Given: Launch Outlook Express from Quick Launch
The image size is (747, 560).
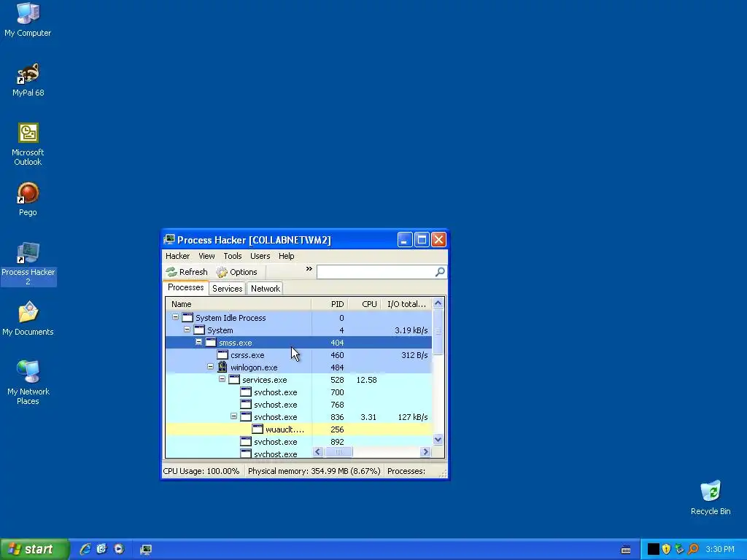Looking at the screenshot, I should pyautogui.click(x=101, y=549).
